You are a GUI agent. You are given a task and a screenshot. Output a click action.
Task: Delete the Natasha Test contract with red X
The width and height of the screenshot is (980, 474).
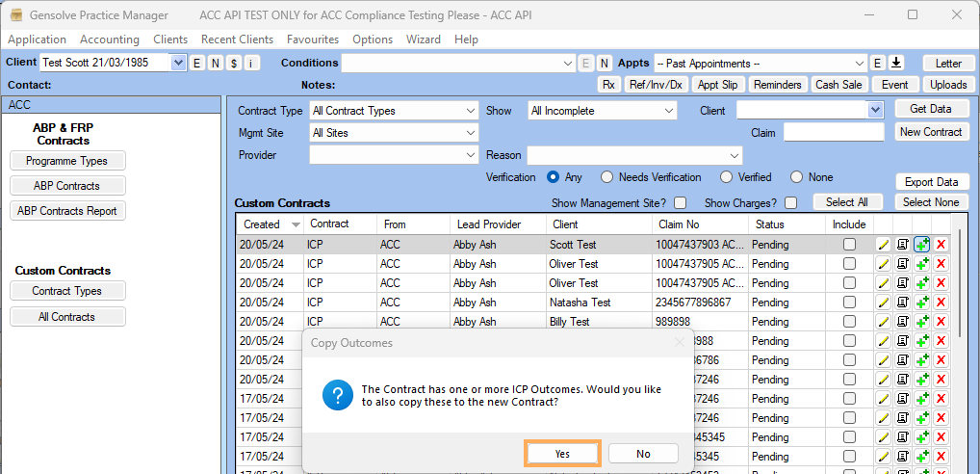[941, 303]
